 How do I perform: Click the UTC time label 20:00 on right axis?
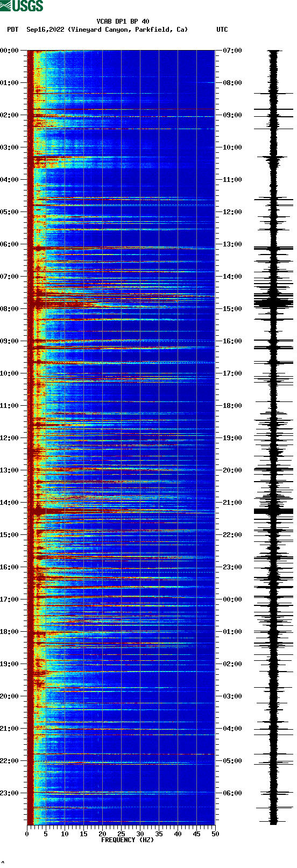(232, 470)
